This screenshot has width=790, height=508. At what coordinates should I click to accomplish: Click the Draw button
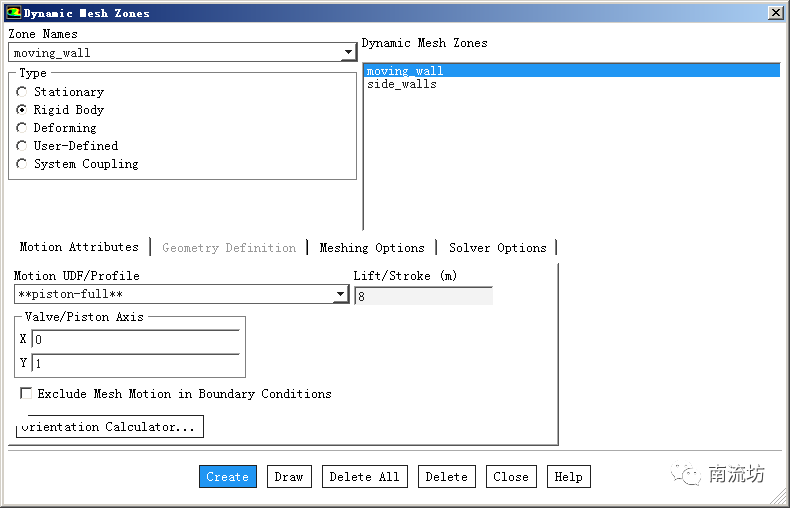pyautogui.click(x=289, y=476)
